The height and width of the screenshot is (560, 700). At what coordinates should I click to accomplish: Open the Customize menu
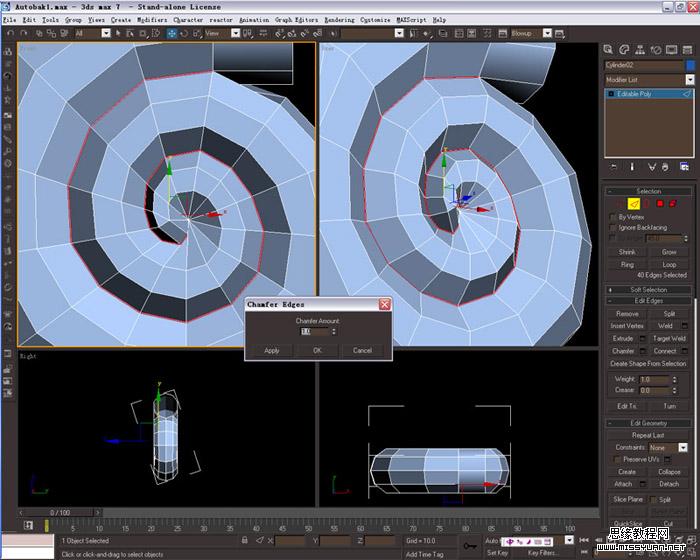pyautogui.click(x=375, y=20)
